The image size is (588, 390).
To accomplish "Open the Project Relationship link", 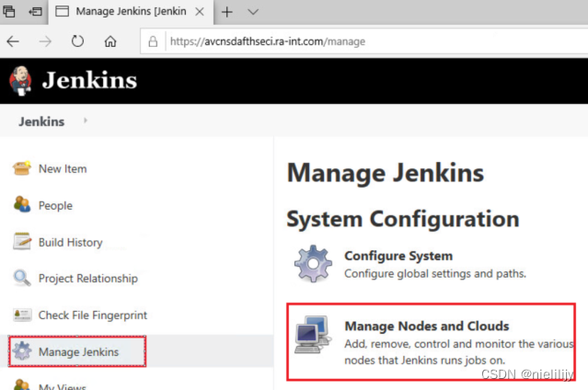I will click(x=88, y=279).
